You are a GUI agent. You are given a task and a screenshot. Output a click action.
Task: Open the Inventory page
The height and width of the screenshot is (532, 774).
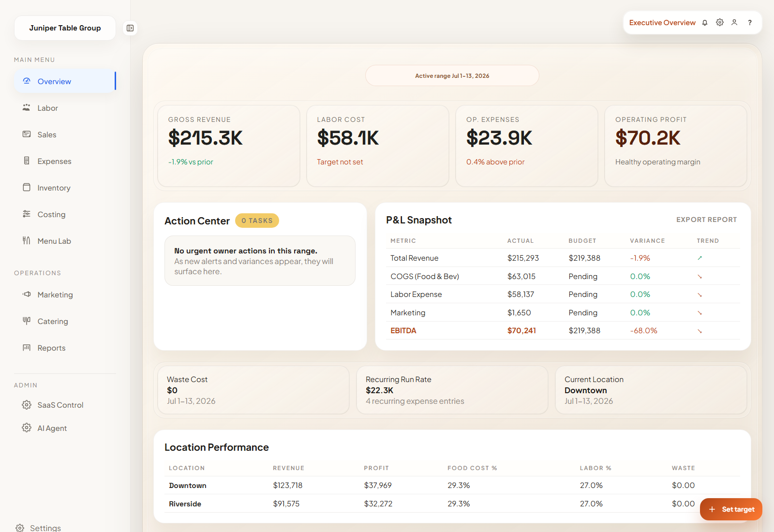[65, 188]
